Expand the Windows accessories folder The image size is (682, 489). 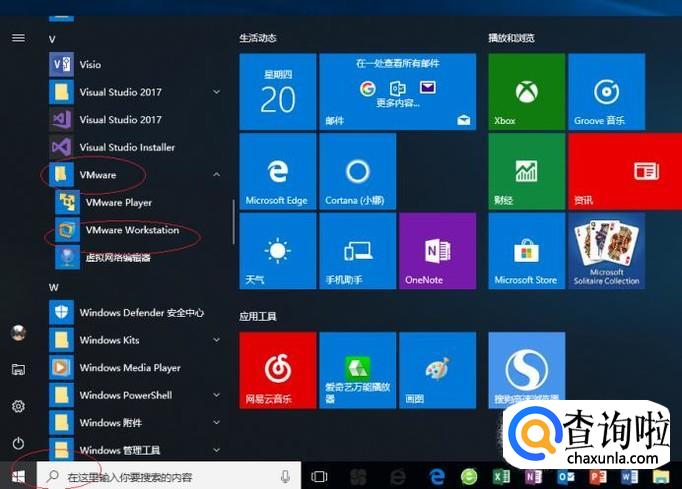tap(216, 422)
